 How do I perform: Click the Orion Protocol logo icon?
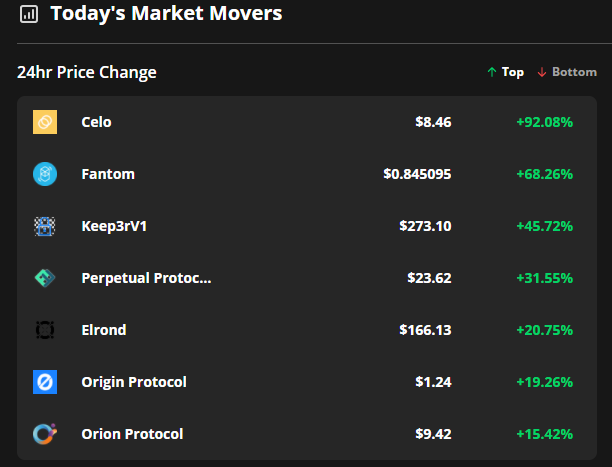click(45, 434)
